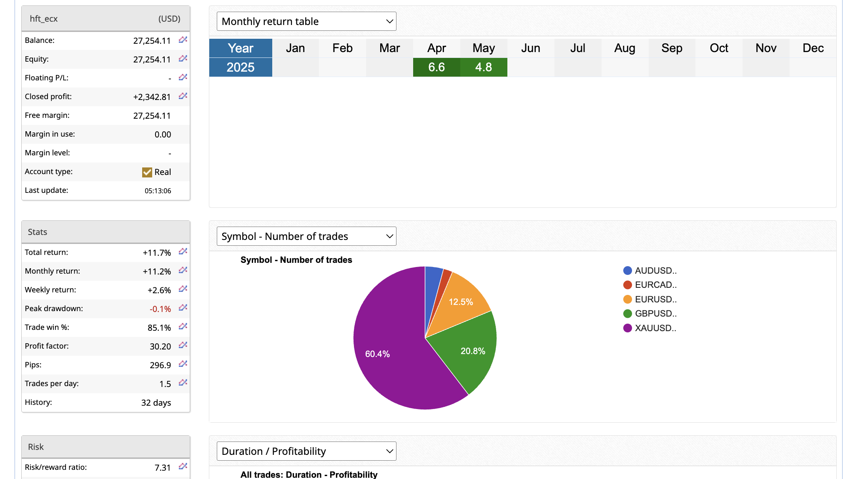Toggle AUDUSD legend entry in pie chart

[650, 271]
